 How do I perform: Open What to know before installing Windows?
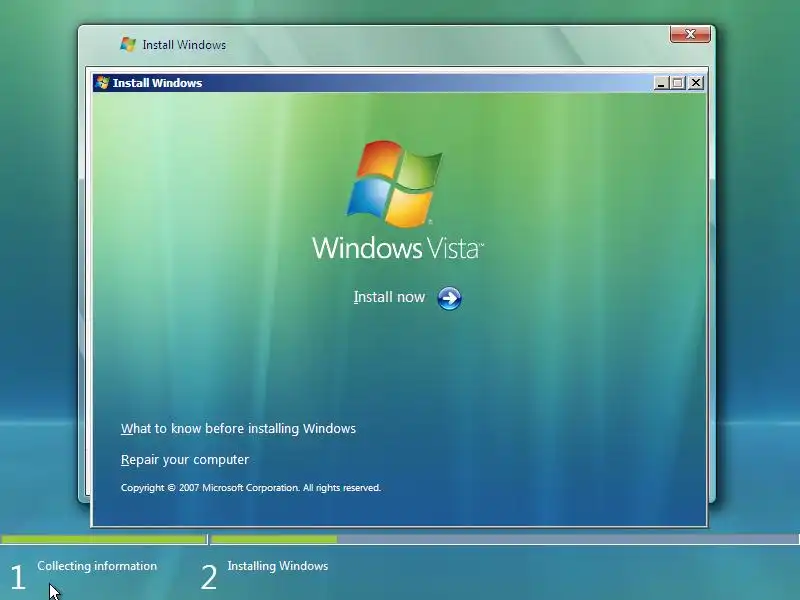click(238, 429)
